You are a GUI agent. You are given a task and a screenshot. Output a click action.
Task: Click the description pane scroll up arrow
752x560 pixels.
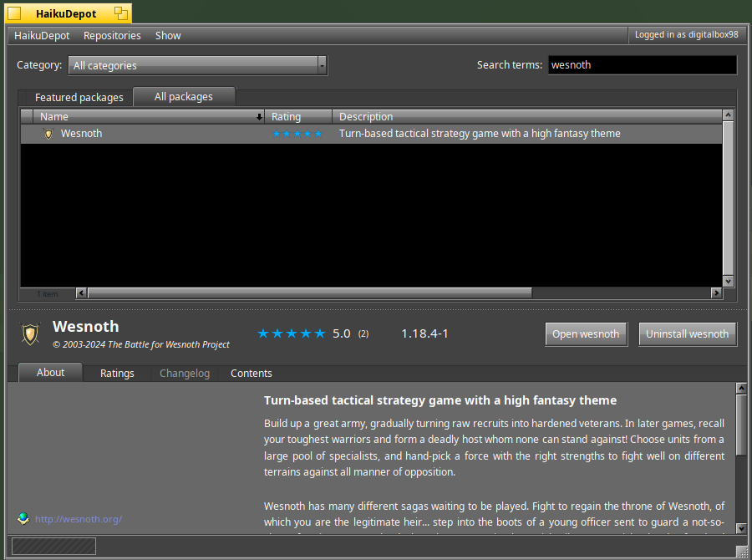(741, 388)
